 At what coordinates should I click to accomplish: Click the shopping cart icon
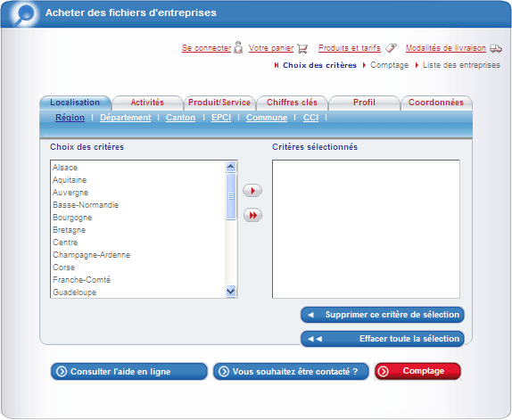pyautogui.click(x=302, y=48)
